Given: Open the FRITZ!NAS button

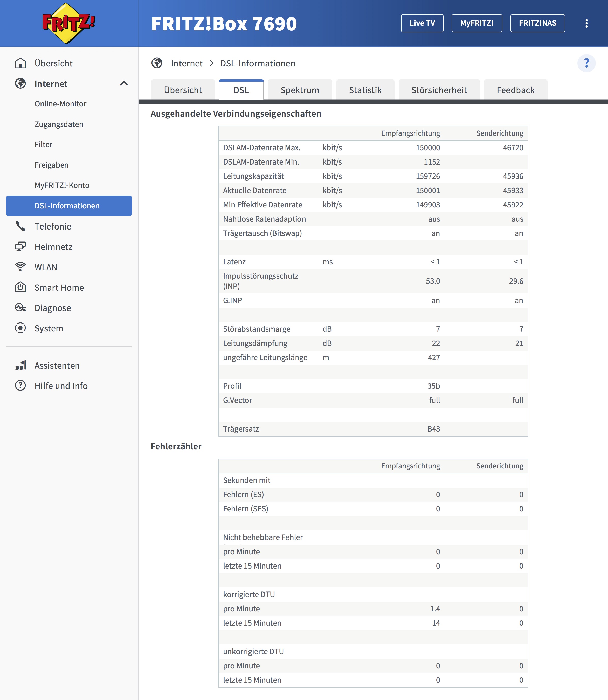Looking at the screenshot, I should click(x=537, y=23).
